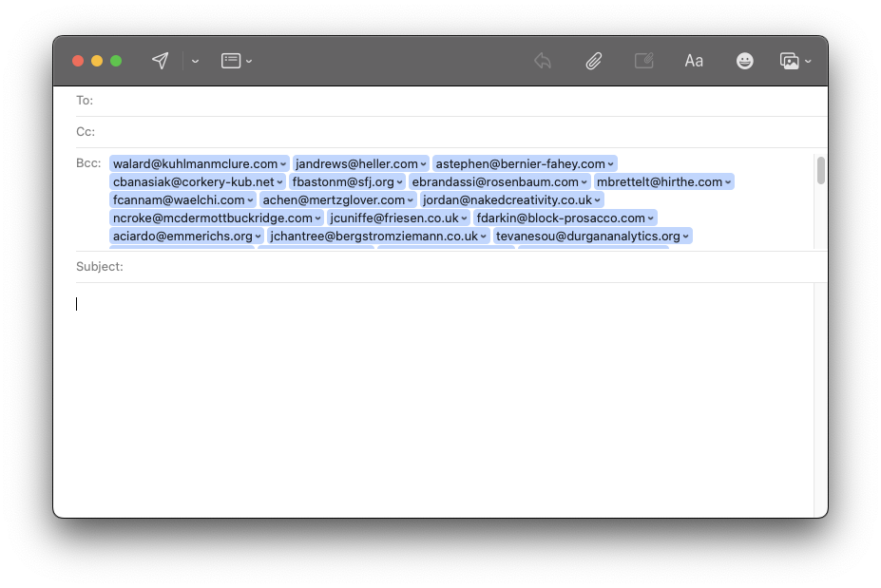Show the Aa format bar
Image resolution: width=881 pixels, height=588 pixels.
(694, 61)
